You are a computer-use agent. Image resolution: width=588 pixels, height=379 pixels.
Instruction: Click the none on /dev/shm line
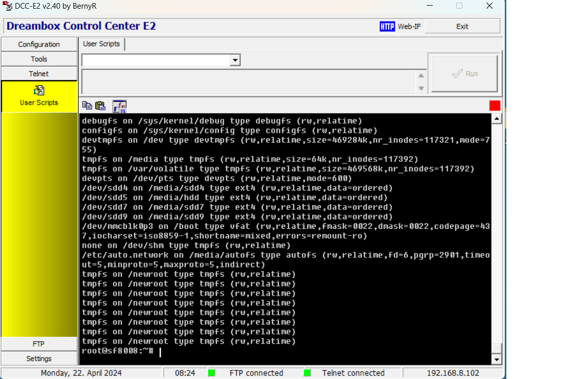coord(186,245)
